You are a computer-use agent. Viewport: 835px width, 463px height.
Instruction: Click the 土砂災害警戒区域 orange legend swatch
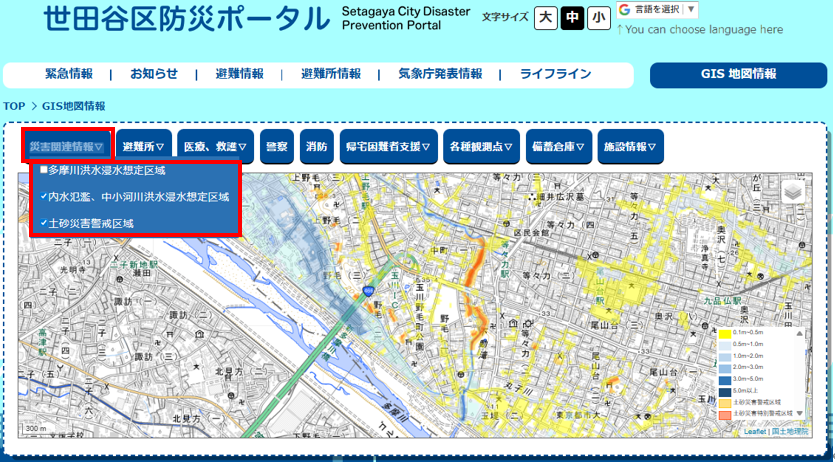[725, 403]
